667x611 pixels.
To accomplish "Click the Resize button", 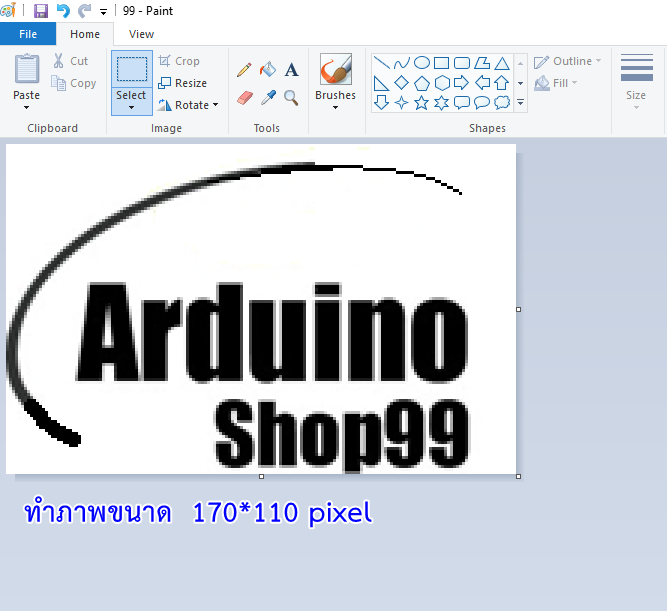I will coord(182,83).
